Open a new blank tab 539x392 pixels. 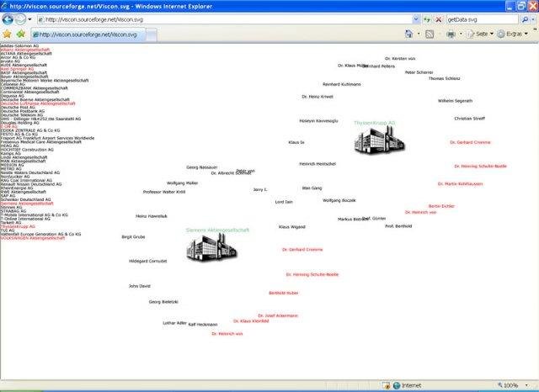(152, 34)
